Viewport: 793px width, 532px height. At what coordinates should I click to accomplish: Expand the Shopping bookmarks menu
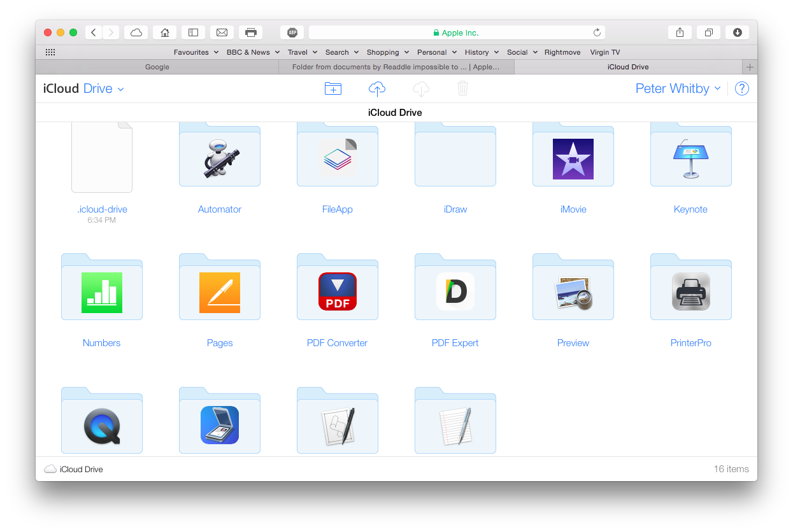click(388, 52)
